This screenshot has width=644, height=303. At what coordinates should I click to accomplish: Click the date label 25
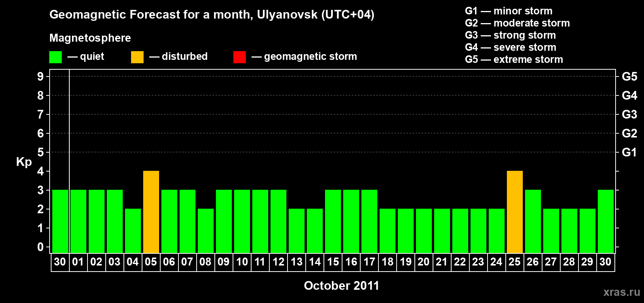(514, 262)
